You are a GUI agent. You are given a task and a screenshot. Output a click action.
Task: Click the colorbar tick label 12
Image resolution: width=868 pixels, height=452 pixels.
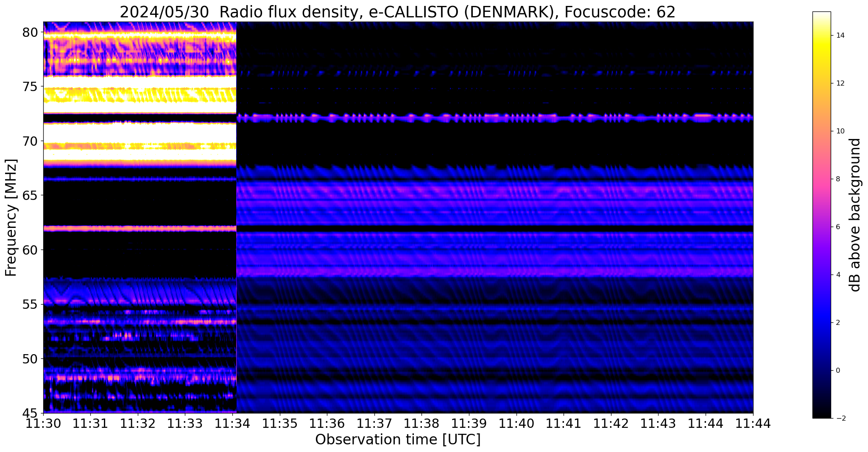click(x=840, y=83)
